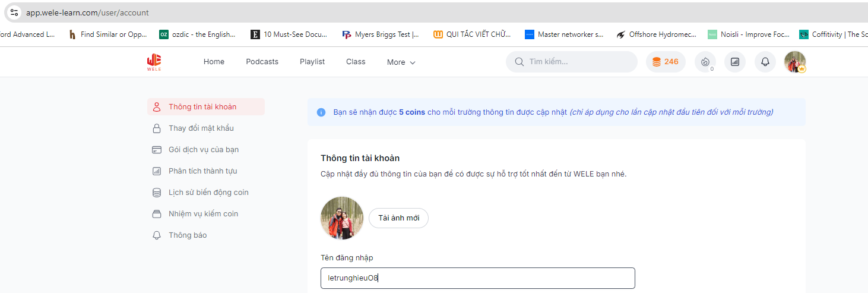This screenshot has width=868, height=293.
Task: Click the site info icon in address bar
Action: (15, 12)
